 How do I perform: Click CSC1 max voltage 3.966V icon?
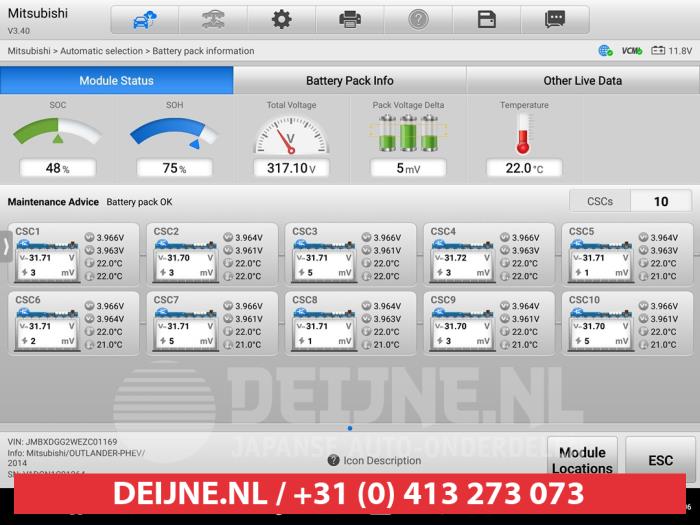pyautogui.click(x=89, y=237)
